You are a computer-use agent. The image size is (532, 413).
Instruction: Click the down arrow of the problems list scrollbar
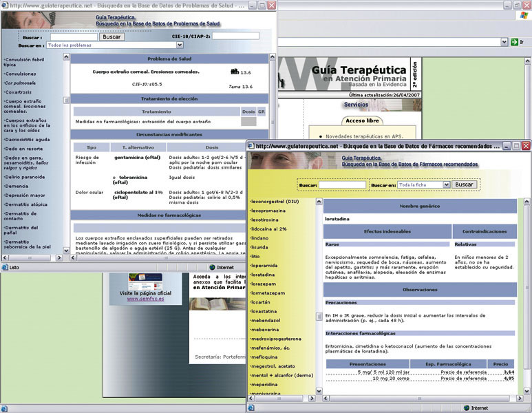67,251
